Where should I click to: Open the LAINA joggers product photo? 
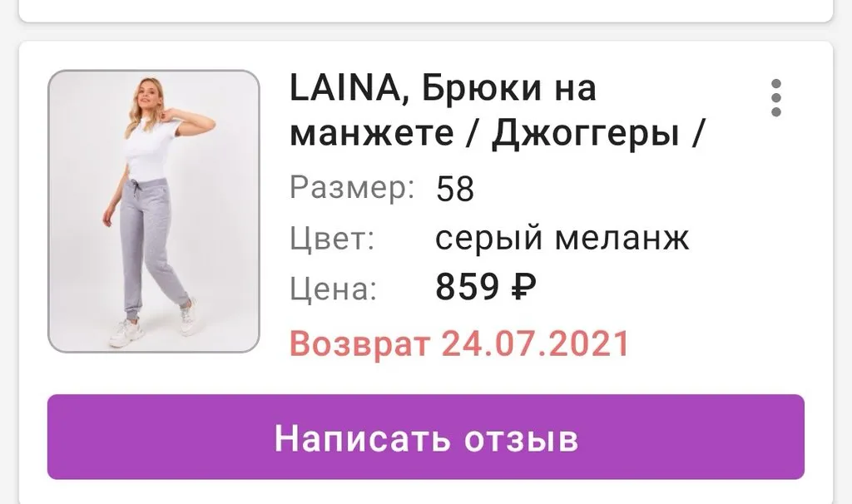point(154,211)
